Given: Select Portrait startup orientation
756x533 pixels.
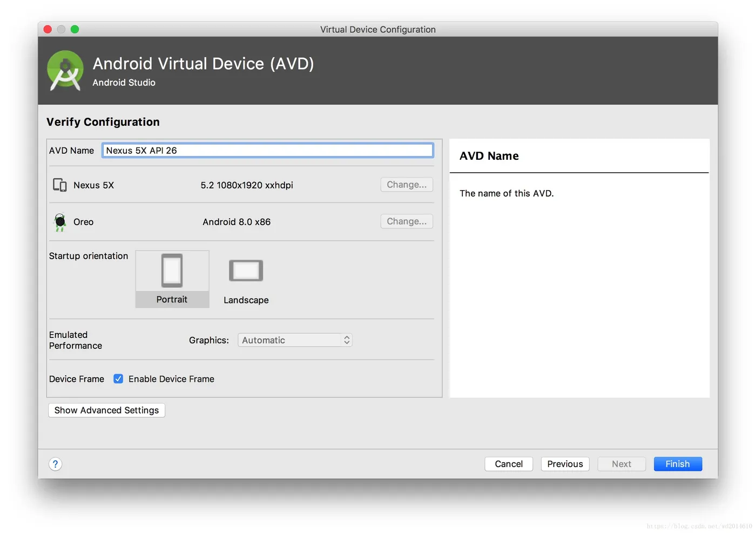Looking at the screenshot, I should click(172, 279).
